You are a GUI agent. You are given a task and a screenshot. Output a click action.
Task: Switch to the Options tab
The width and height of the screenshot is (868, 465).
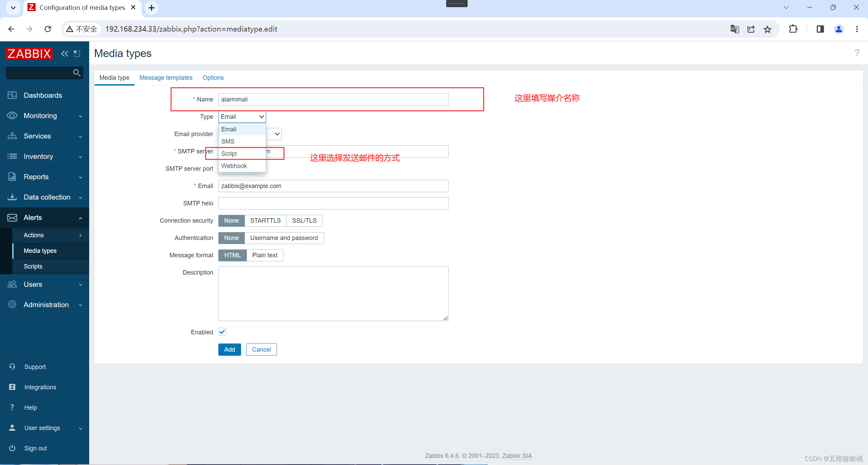[213, 78]
